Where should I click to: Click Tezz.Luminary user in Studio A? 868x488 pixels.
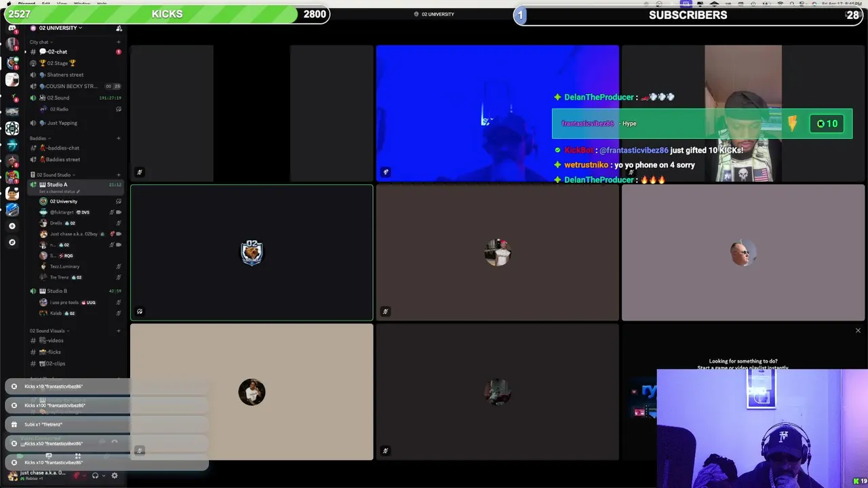click(79, 266)
